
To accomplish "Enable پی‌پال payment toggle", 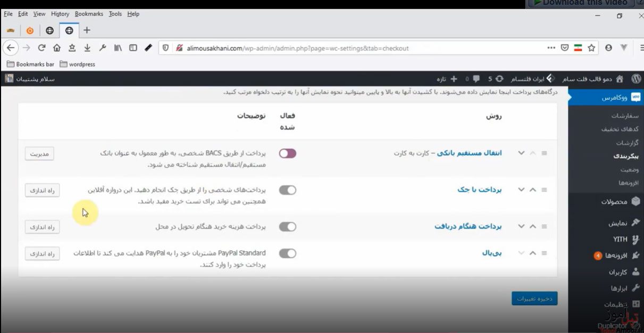I will click(288, 253).
